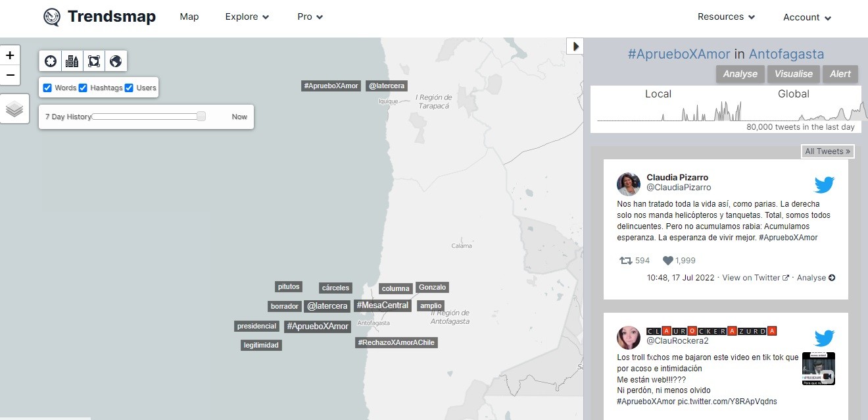Open the Pro dropdown menu
Screen dimensions: 868x420
coord(310,17)
